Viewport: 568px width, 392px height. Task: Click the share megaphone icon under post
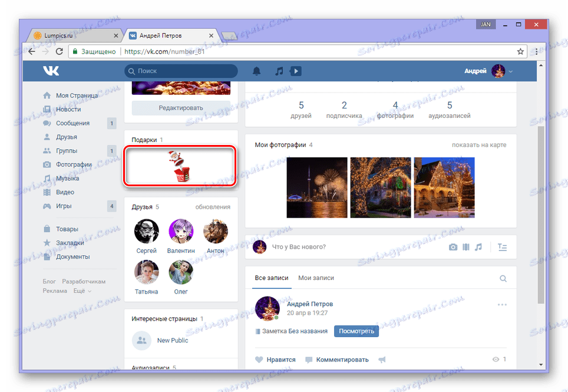coord(382,360)
